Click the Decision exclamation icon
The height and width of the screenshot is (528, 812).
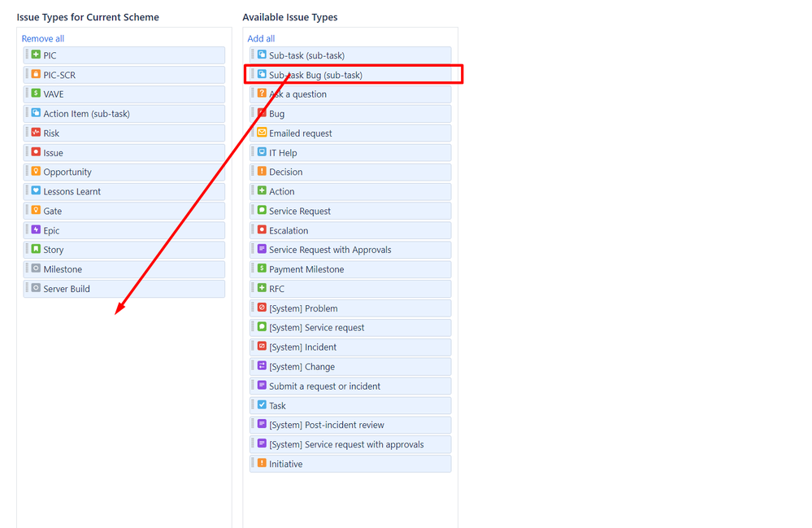(x=262, y=171)
